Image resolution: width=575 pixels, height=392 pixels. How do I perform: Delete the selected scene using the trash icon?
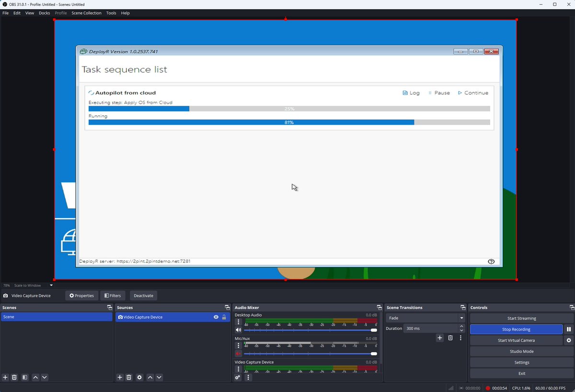pyautogui.click(x=14, y=377)
